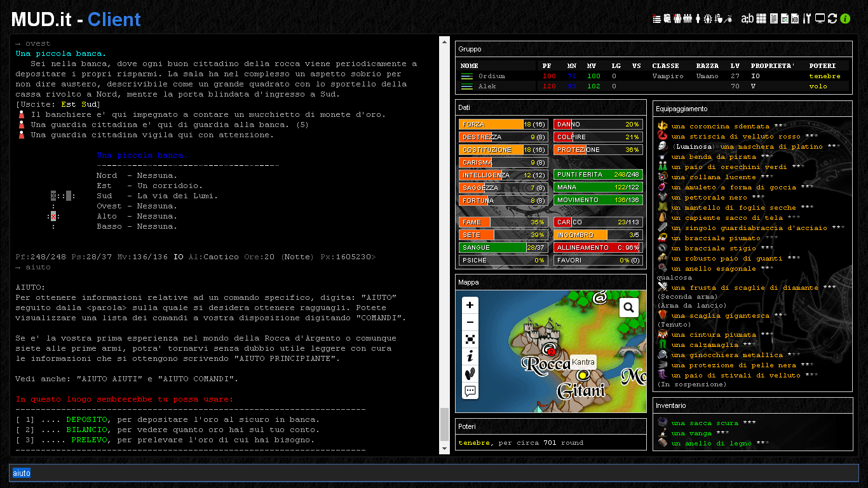Click the Equipaggiamento panel header

coord(752,109)
